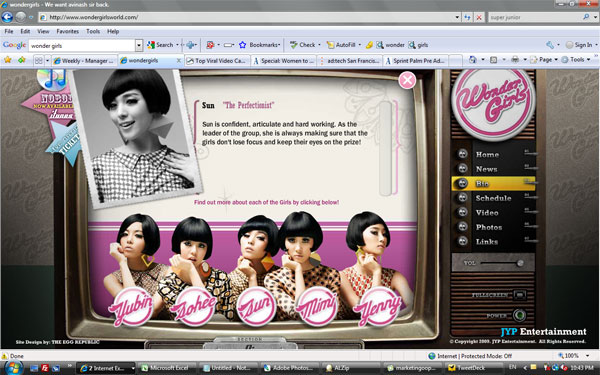Open Google toolbar wrench settings

click(550, 45)
